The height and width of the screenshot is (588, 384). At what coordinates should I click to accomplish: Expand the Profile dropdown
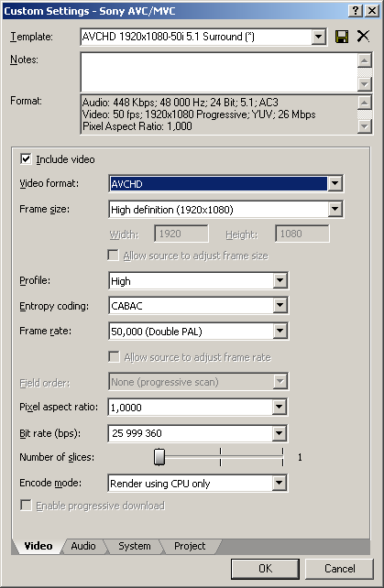point(280,280)
